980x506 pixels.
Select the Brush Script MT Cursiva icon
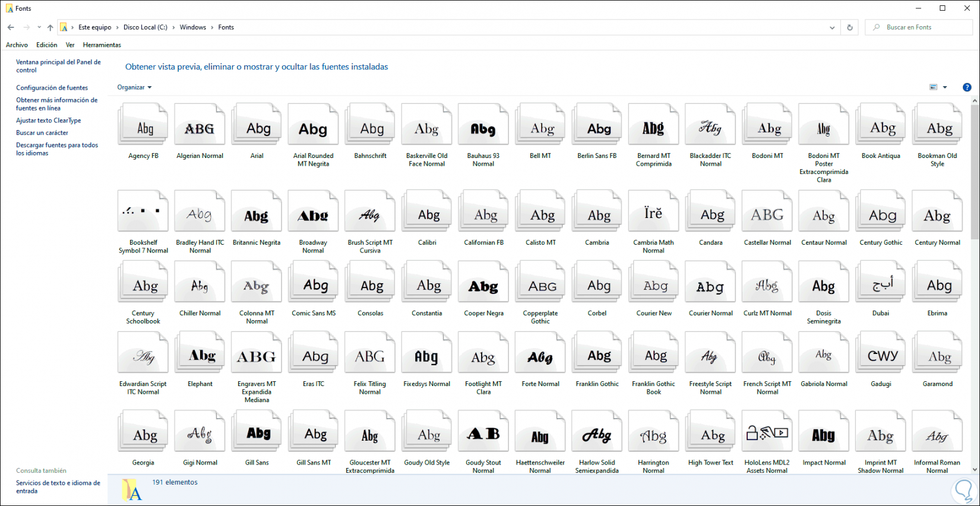(370, 211)
